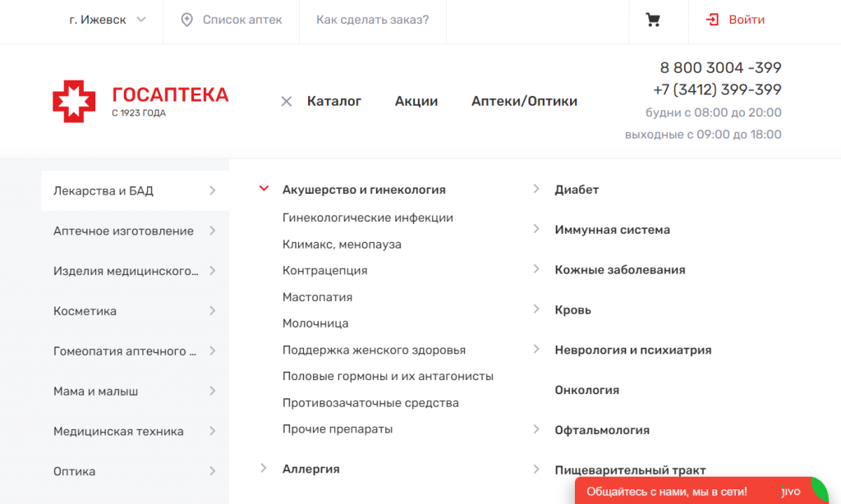Viewport: 841px width, 504px height.
Task: Expand chevron next to Мама и малыш
Action: click(x=213, y=391)
